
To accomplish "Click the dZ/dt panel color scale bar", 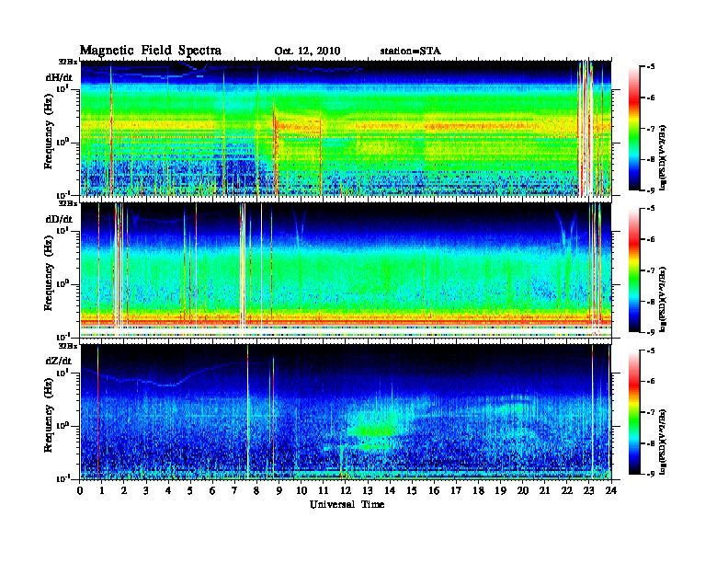I will (634, 412).
